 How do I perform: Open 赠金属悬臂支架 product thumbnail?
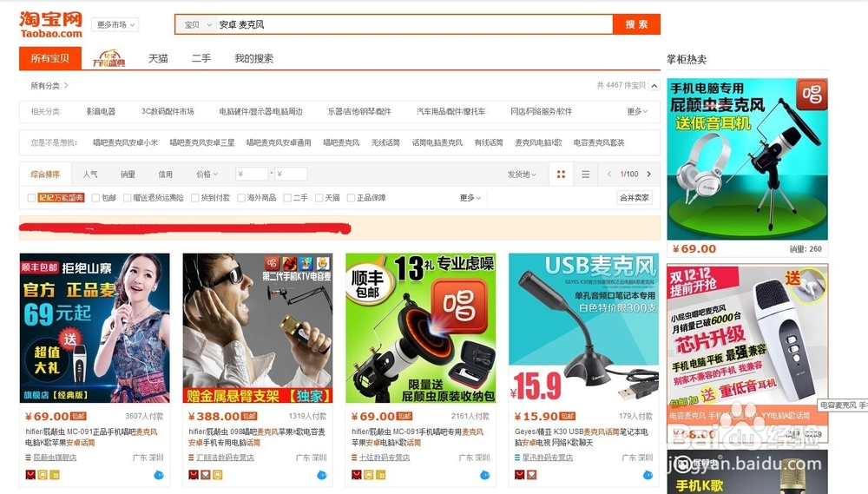click(258, 328)
